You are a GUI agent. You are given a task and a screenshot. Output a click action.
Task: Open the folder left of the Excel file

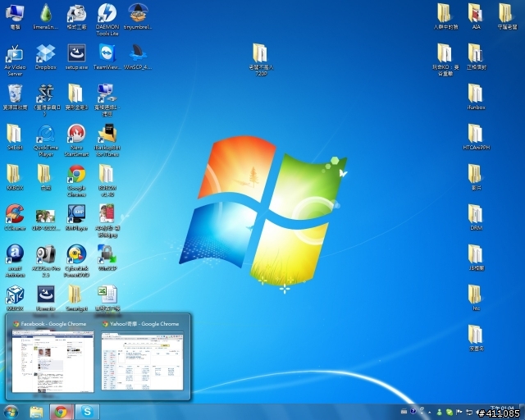pyautogui.click(x=76, y=298)
